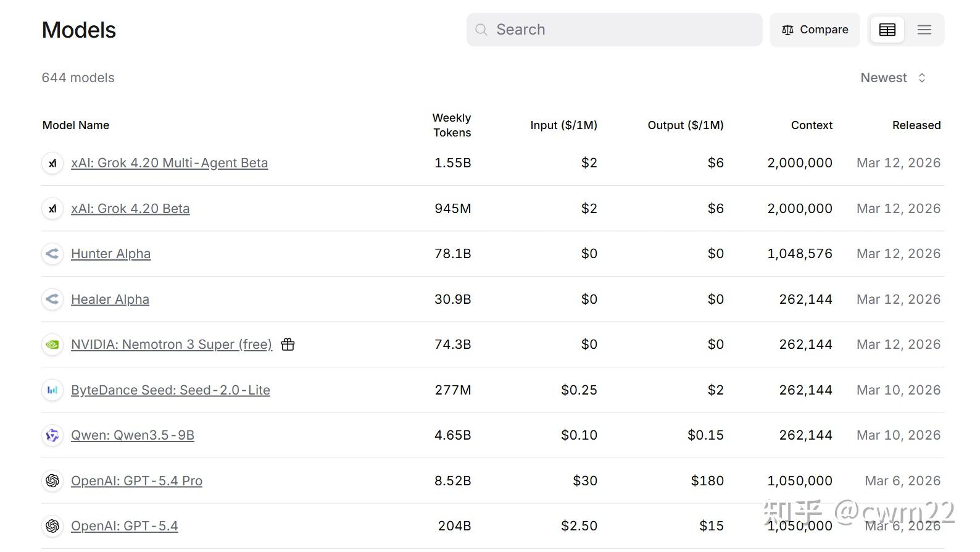Image resolution: width=980 pixels, height=552 pixels.
Task: Open ByteDance Seed: Seed-2.0-Lite
Action: pos(170,390)
